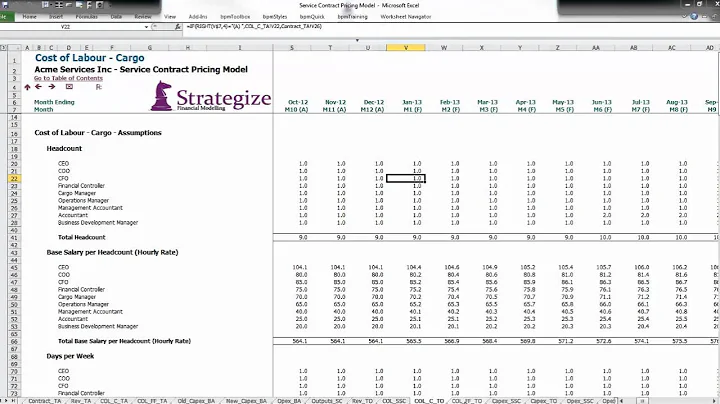Click Financial Controller label under Headcount
The height and width of the screenshot is (404, 720).
(81, 186)
